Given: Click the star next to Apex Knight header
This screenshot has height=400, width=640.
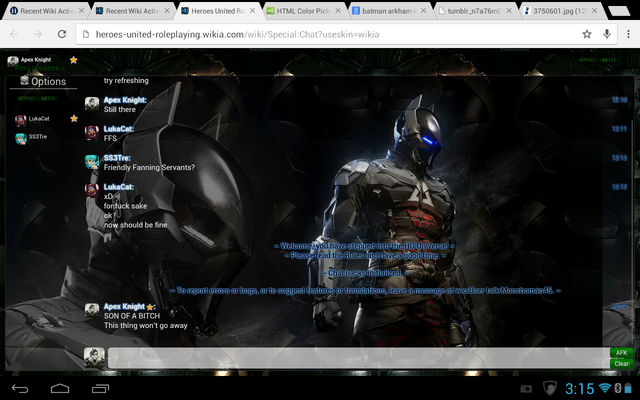Looking at the screenshot, I should pyautogui.click(x=73, y=60).
